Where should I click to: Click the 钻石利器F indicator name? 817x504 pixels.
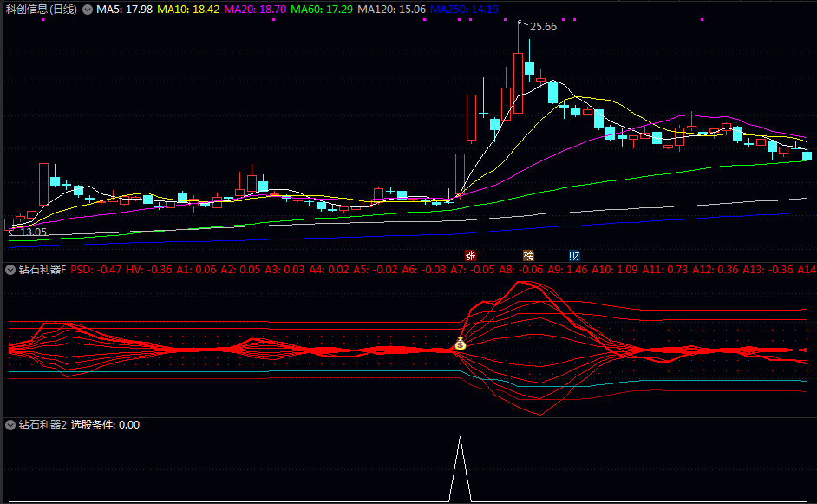coord(42,270)
